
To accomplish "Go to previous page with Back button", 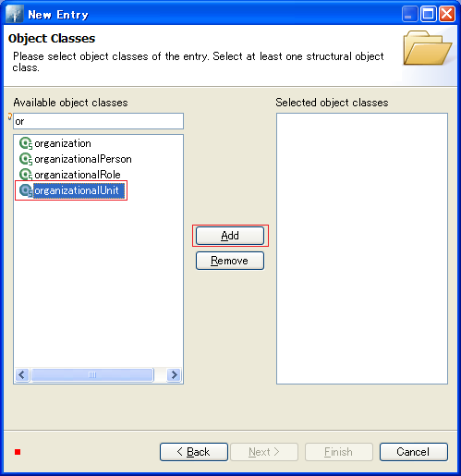I will 194,452.
